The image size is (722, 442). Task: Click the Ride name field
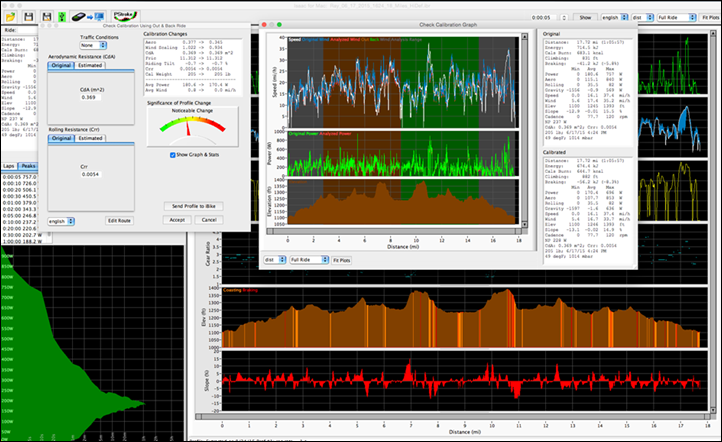click(x=28, y=30)
